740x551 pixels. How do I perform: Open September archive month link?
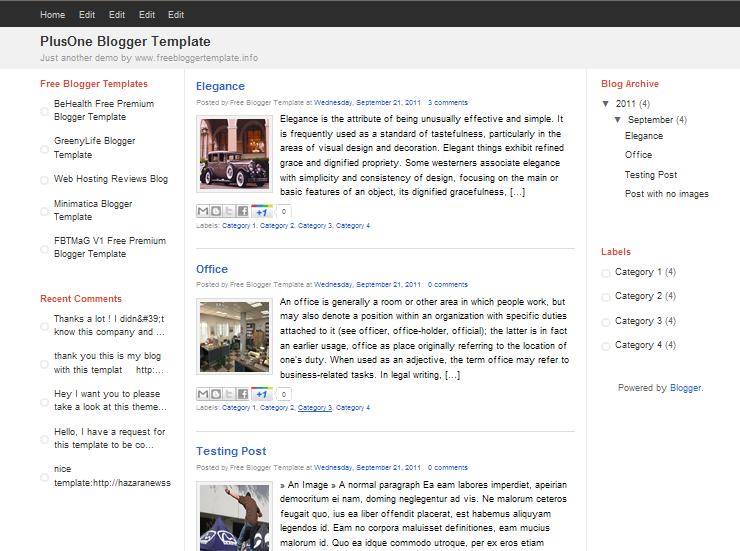[650, 120]
